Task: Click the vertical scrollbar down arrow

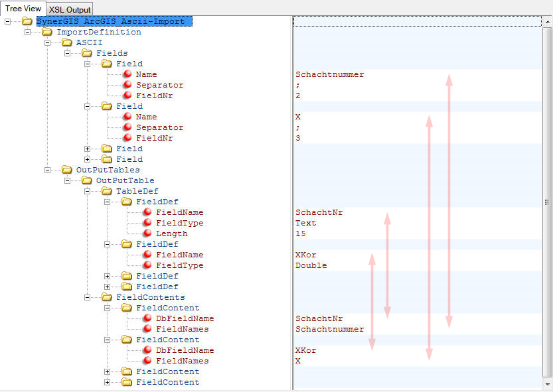Action: (x=547, y=386)
